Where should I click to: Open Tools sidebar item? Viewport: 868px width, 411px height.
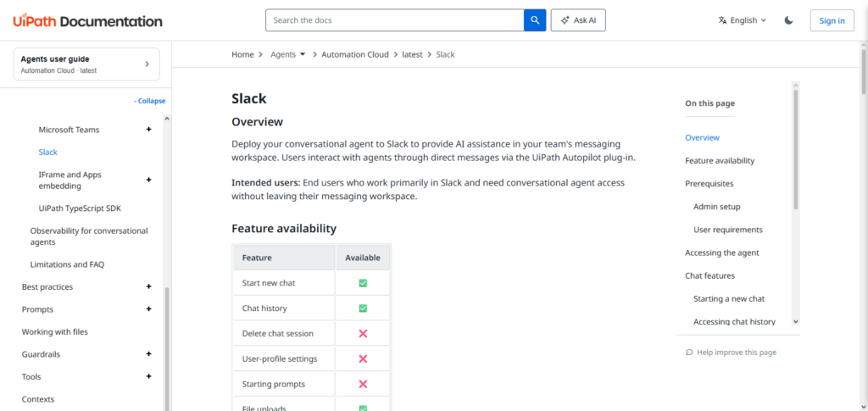31,377
